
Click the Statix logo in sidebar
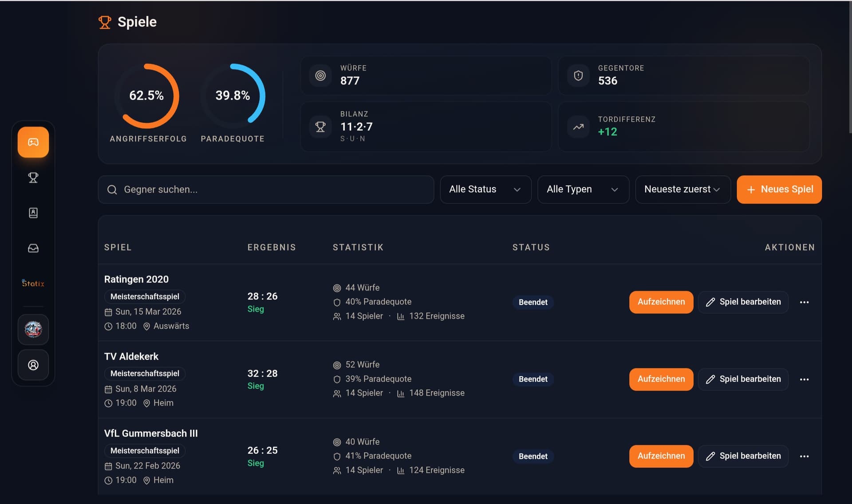click(33, 283)
